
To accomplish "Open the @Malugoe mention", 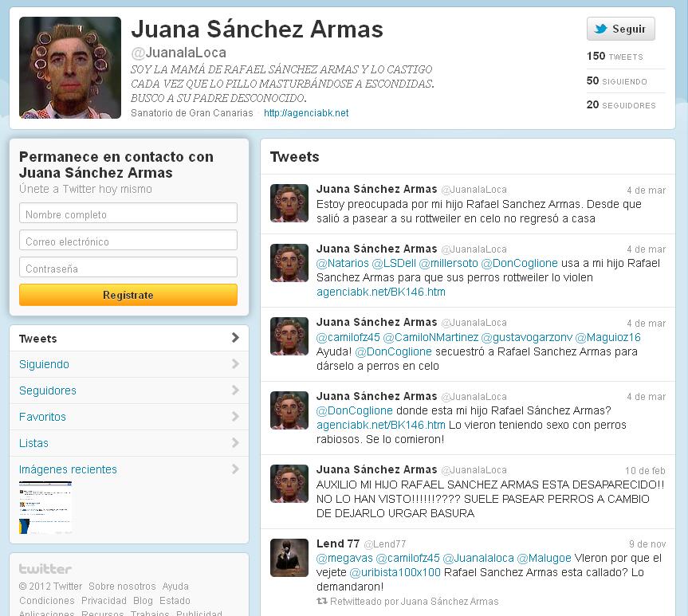I will (x=544, y=558).
